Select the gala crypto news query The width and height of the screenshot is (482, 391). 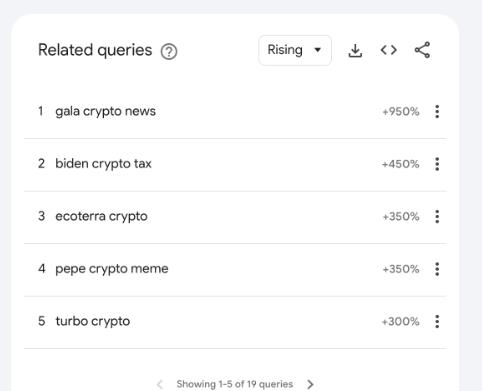click(x=105, y=111)
